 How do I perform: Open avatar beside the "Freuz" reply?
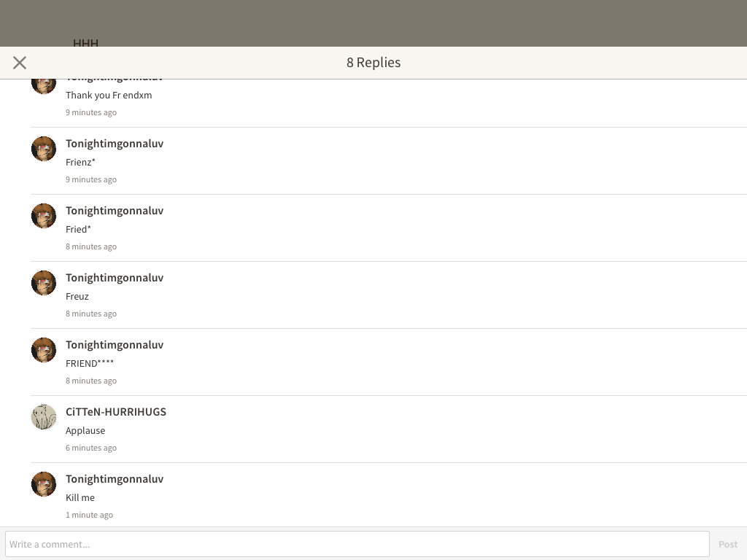(44, 284)
